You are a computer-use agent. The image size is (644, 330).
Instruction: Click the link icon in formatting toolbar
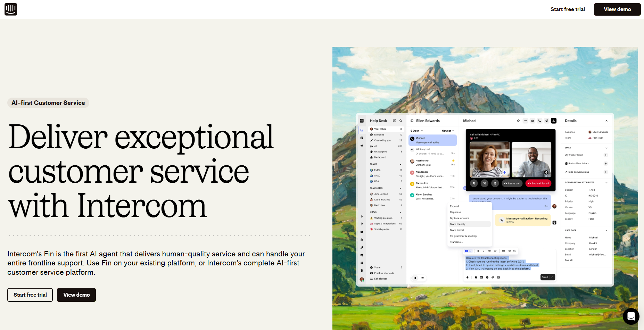tap(495, 251)
